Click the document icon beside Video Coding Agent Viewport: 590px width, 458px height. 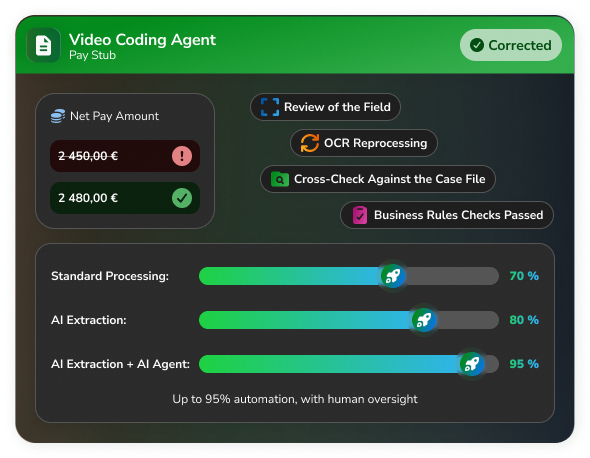[x=43, y=45]
